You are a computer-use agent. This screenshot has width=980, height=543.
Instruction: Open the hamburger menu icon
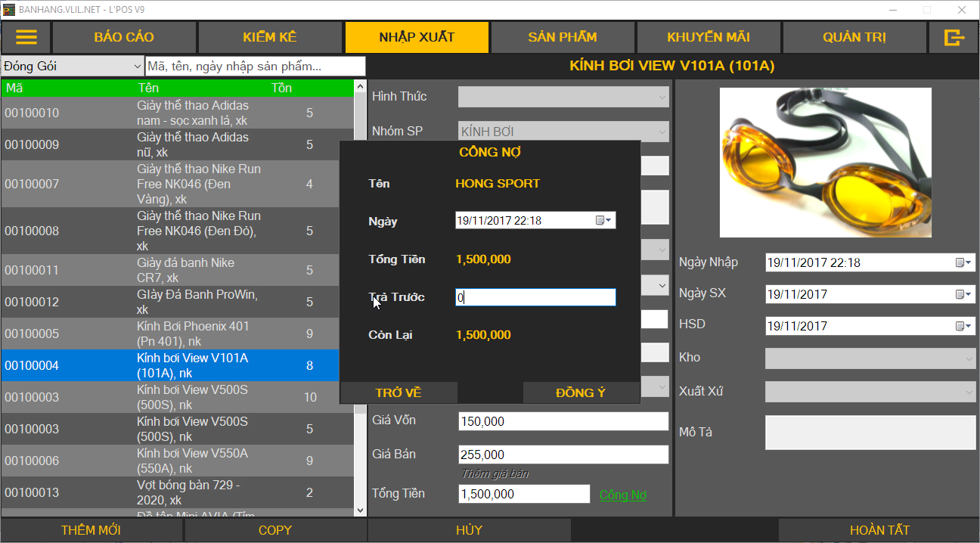pyautogui.click(x=26, y=37)
